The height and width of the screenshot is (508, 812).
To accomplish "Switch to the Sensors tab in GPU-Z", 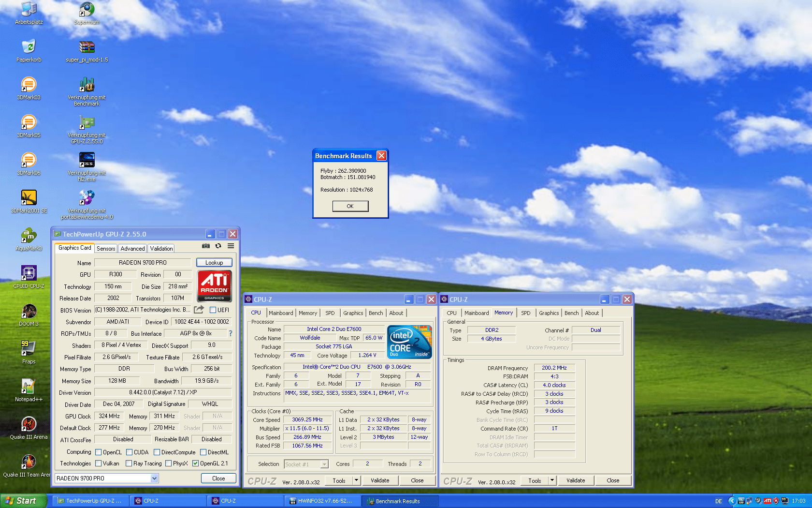I will point(106,248).
